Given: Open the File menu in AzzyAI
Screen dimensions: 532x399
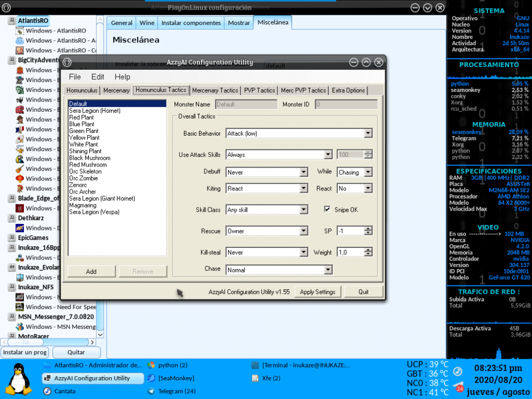Looking at the screenshot, I should click(75, 77).
